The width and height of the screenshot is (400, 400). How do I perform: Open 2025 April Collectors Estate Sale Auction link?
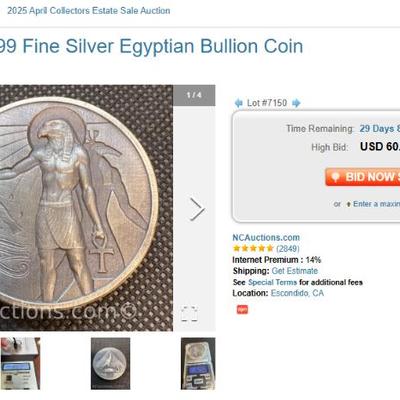89,11
